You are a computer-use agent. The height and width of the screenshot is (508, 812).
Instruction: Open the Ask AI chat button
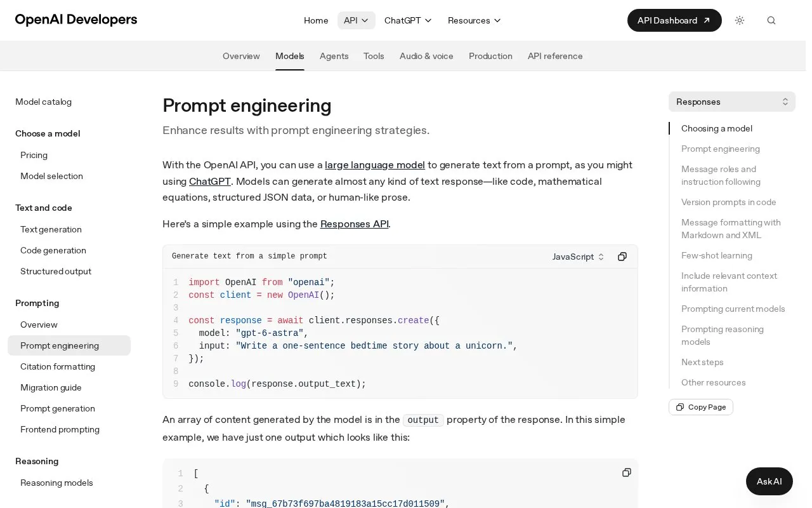[769, 481]
